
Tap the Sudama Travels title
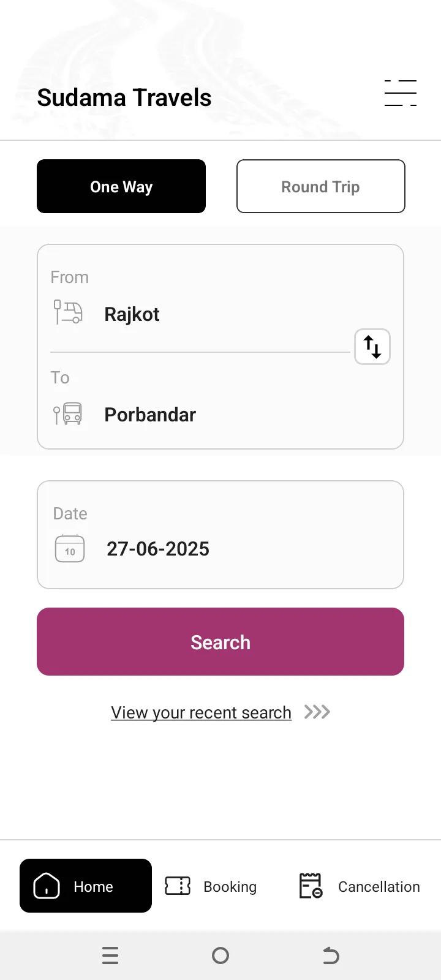124,98
